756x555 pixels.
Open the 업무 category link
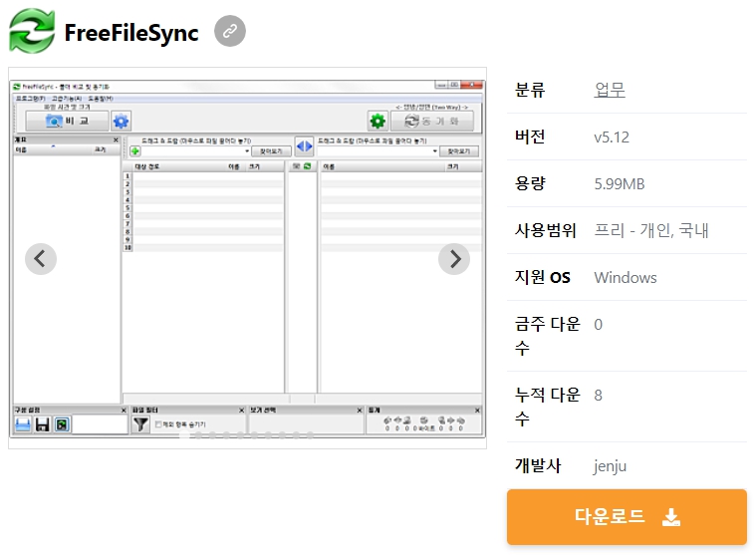610,90
